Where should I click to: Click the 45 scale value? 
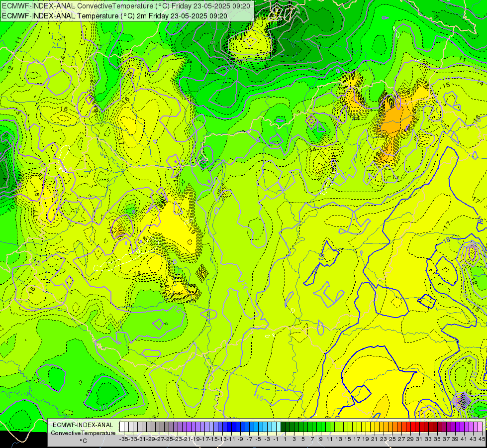tap(482, 439)
